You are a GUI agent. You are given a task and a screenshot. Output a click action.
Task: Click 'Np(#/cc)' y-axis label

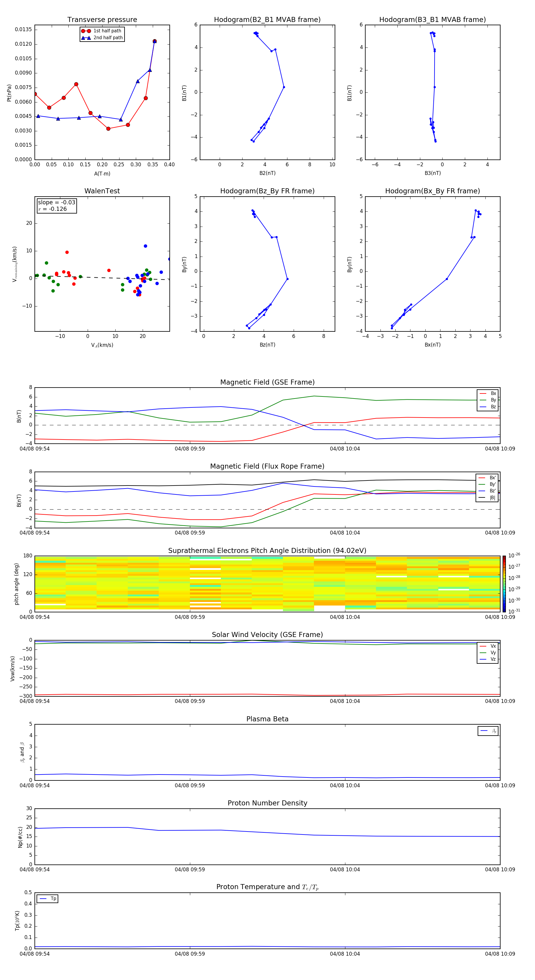pyautogui.click(x=20, y=837)
